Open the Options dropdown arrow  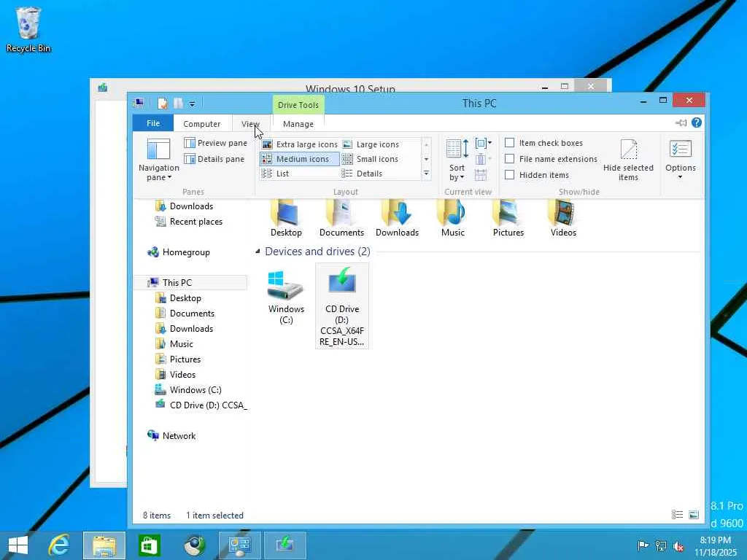[x=681, y=177]
